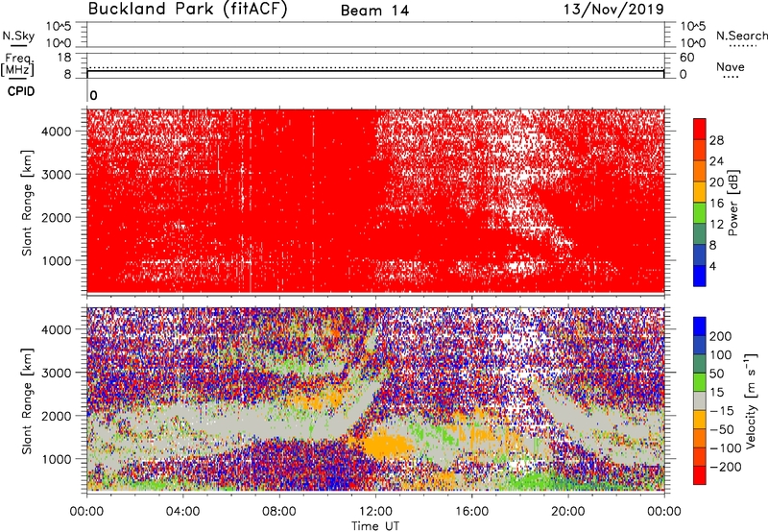This screenshot has height=532, width=768.
Task: Click the dotted Nave trace line
Action: click(375, 67)
